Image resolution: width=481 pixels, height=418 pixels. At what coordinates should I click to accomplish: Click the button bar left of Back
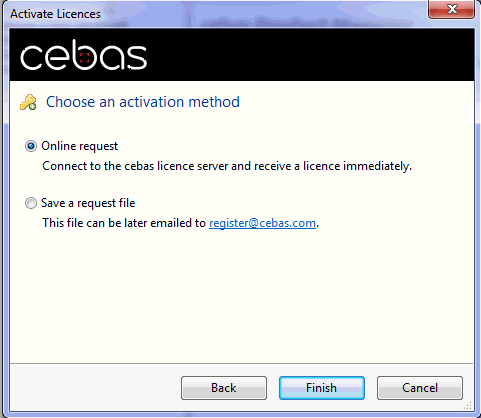pos(96,388)
